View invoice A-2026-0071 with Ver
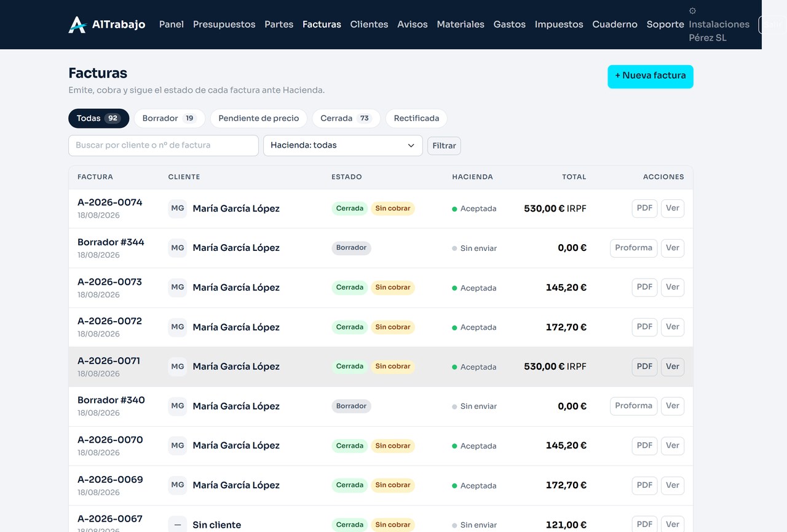The width and height of the screenshot is (787, 532). pos(673,367)
